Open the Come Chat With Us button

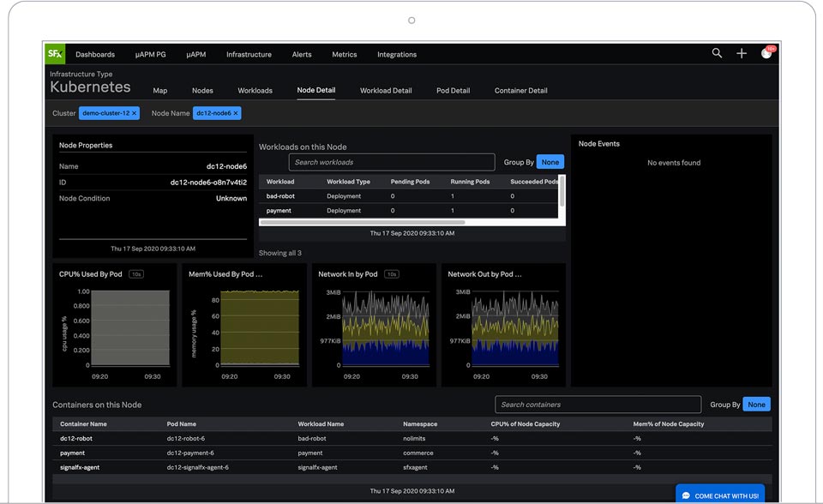point(719,495)
